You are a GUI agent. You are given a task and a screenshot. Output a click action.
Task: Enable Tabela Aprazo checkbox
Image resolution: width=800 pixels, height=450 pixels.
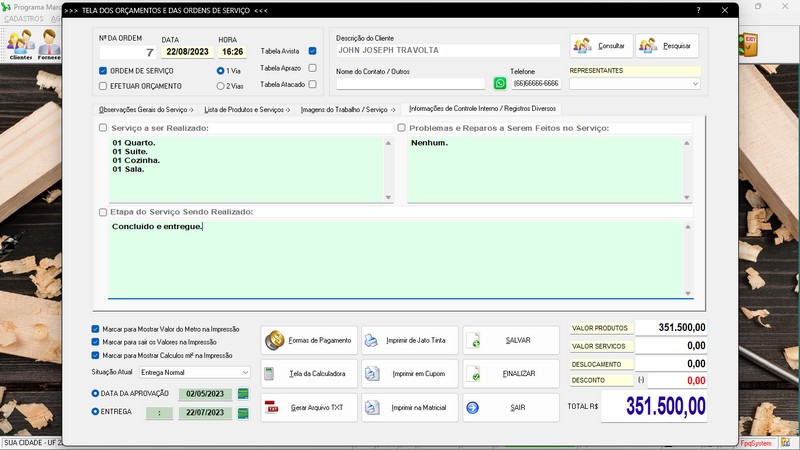coord(313,68)
